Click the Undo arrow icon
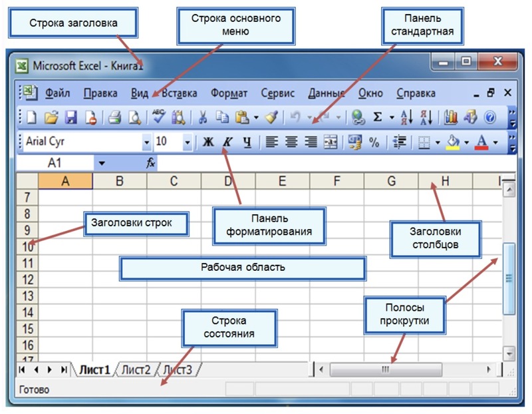 pyautogui.click(x=295, y=118)
